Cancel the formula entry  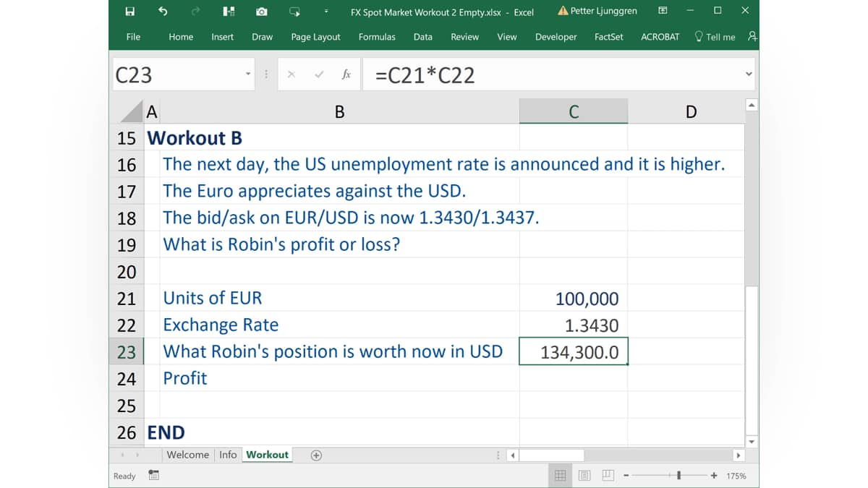292,74
